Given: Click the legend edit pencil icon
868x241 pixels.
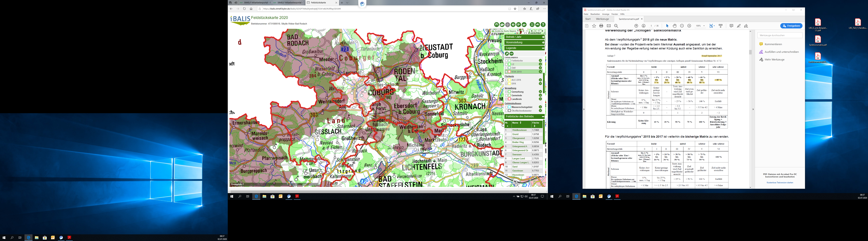Looking at the screenshot, I should pos(507,54).
